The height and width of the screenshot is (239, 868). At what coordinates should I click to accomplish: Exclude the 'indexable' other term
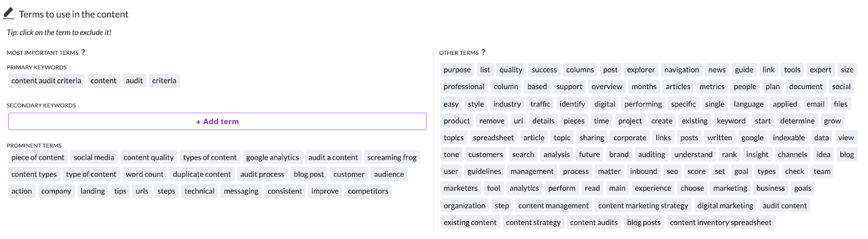[x=788, y=138]
